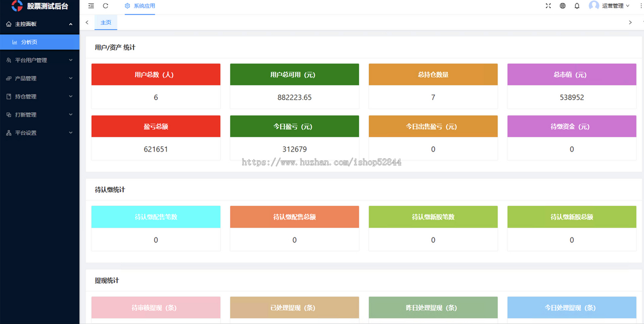The width and height of the screenshot is (644, 324).
Task: Click the green 用户总可用 card header
Action: coord(294,75)
